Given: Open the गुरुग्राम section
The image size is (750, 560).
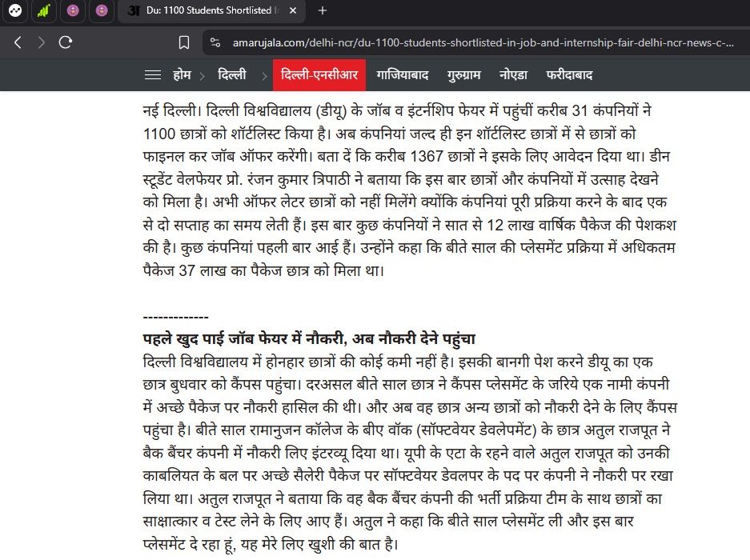Looking at the screenshot, I should (464, 75).
